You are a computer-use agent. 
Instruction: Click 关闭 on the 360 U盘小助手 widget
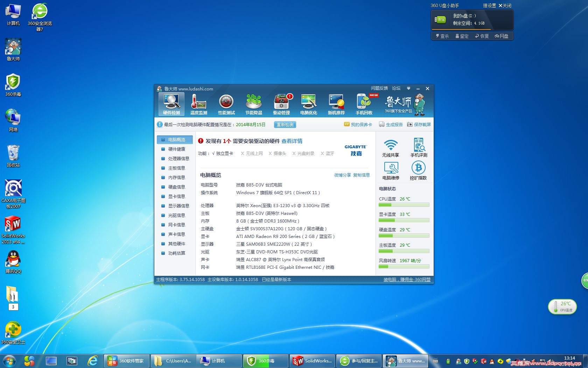click(505, 6)
